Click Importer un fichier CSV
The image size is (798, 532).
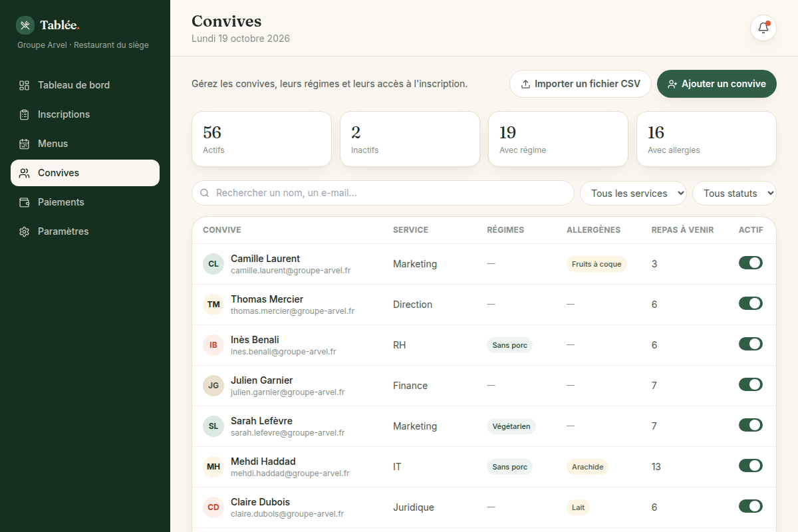[581, 84]
